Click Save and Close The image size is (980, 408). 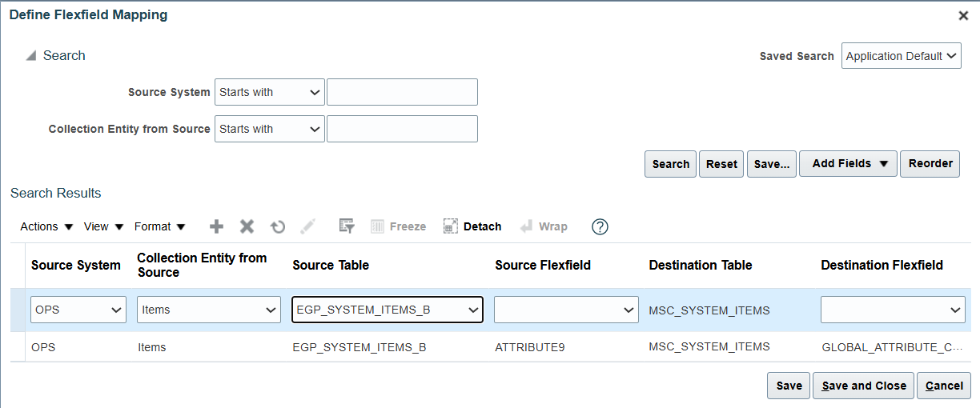coord(864,386)
